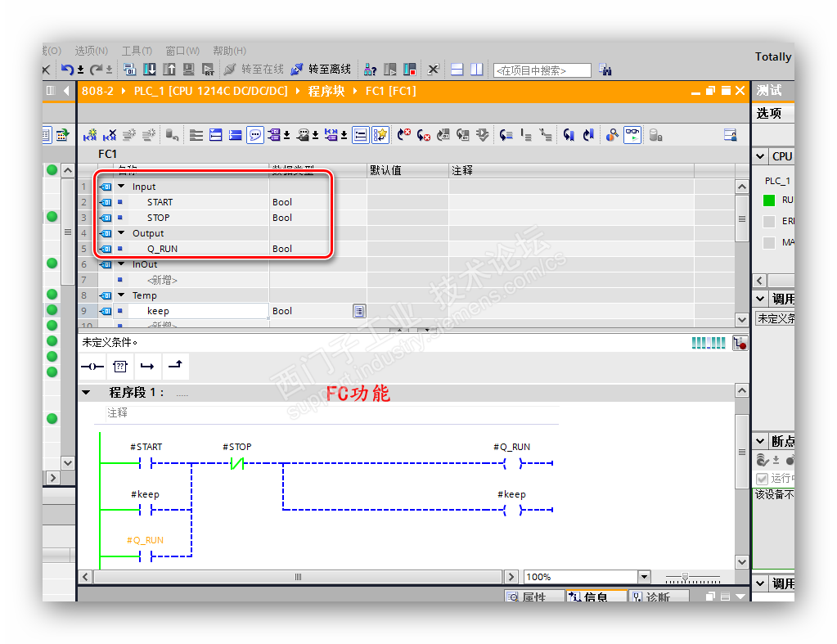The height and width of the screenshot is (644, 837).
Task: Open the 信息 info tab
Action: click(596, 596)
